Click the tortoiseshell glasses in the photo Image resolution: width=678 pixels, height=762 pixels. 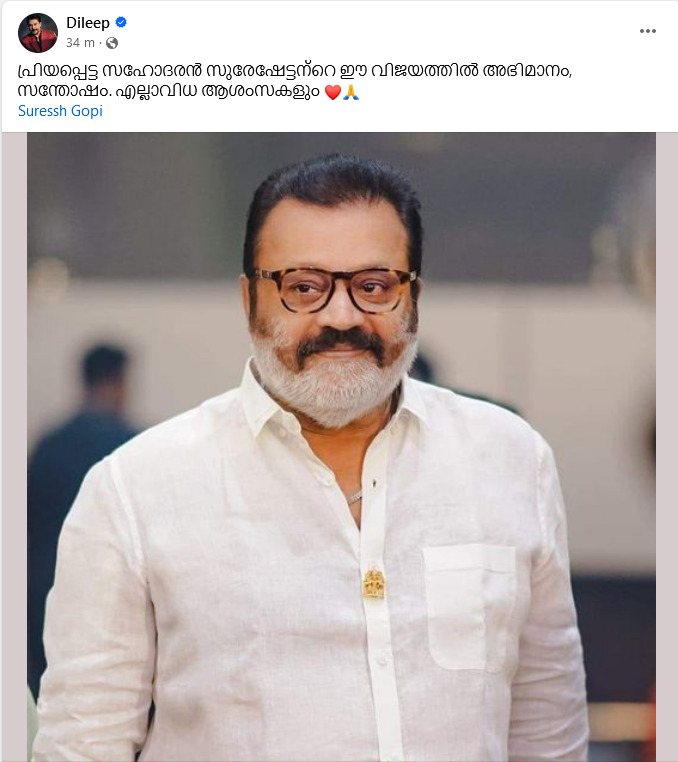click(x=332, y=290)
